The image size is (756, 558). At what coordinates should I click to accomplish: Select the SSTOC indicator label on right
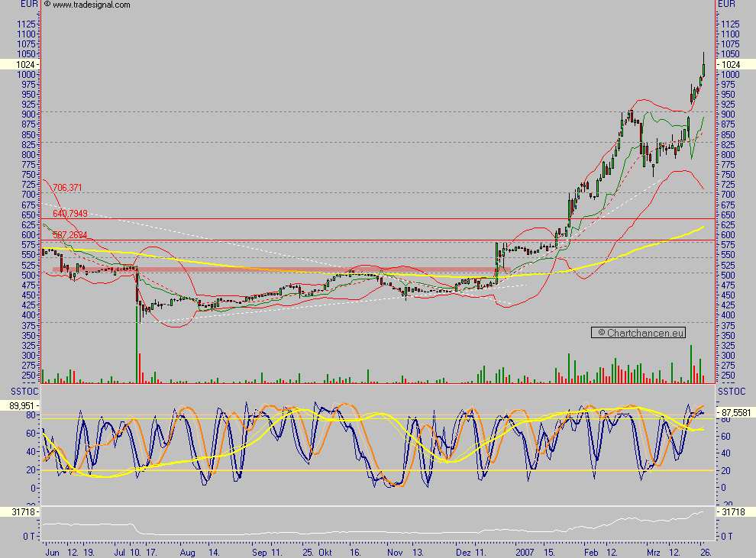tap(732, 391)
